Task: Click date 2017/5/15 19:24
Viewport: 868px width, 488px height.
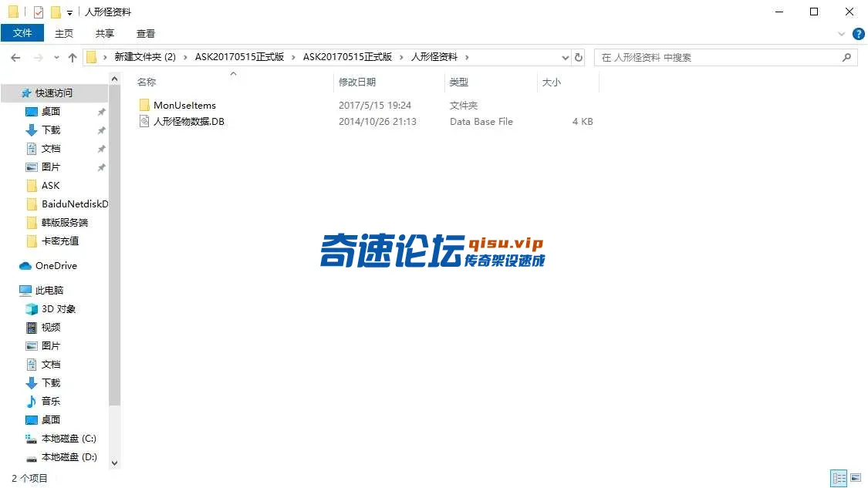Action: (375, 105)
